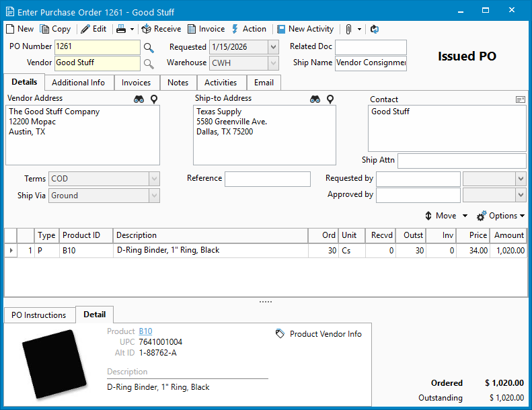Click the Ship-to Address map pin icon

pyautogui.click(x=330, y=99)
